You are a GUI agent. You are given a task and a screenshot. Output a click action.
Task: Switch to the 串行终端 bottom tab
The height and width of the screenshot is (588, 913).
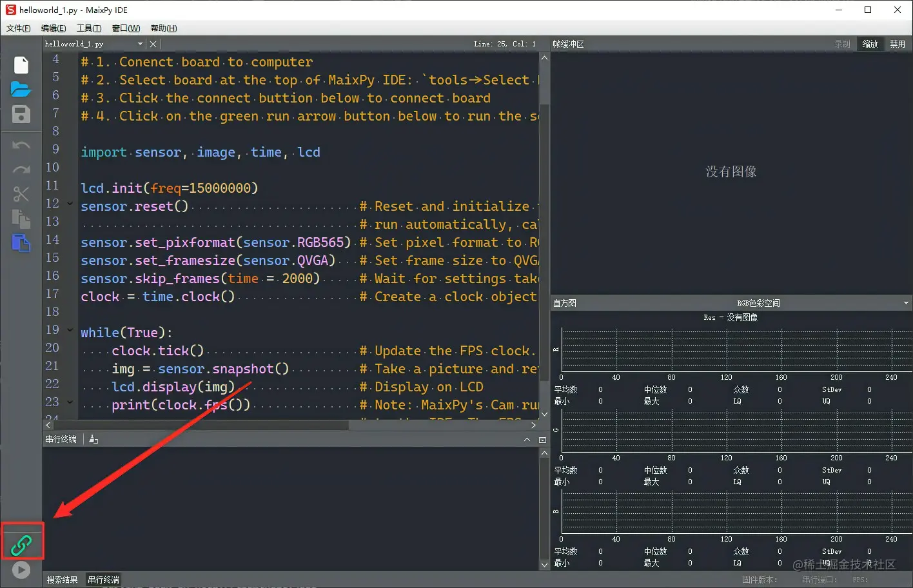[x=103, y=580]
